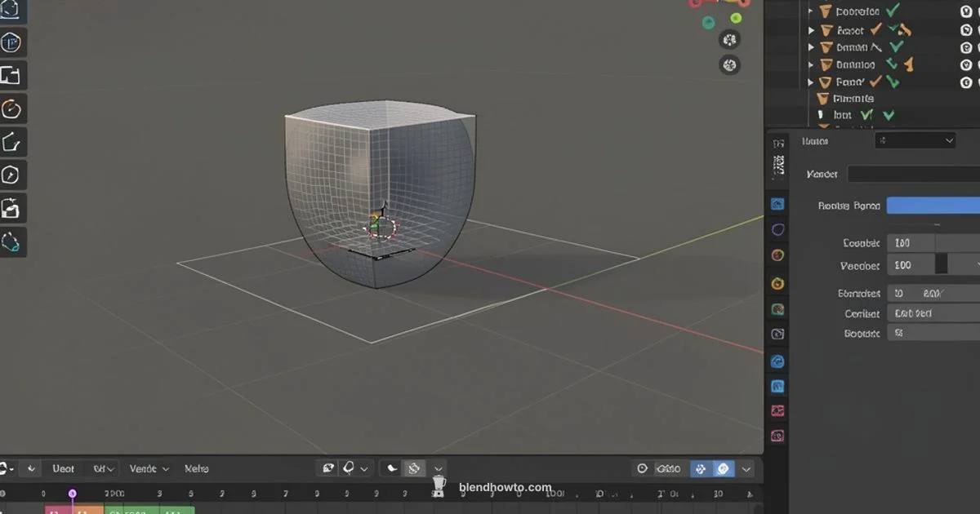Open the dropdown at the top of the Properties panel
The height and width of the screenshot is (514, 980).
point(915,140)
